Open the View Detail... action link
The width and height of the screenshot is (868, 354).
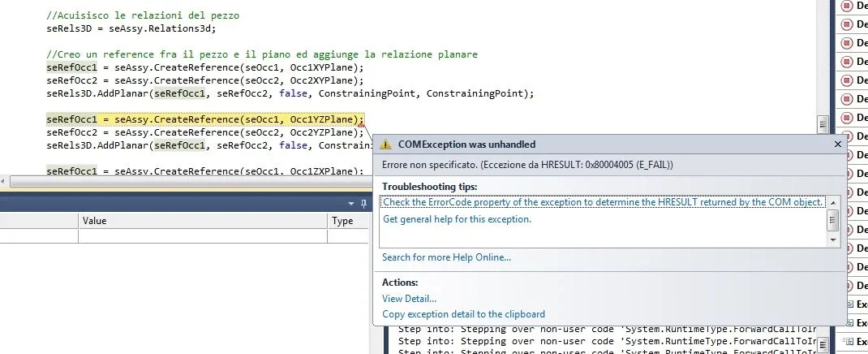pos(409,299)
